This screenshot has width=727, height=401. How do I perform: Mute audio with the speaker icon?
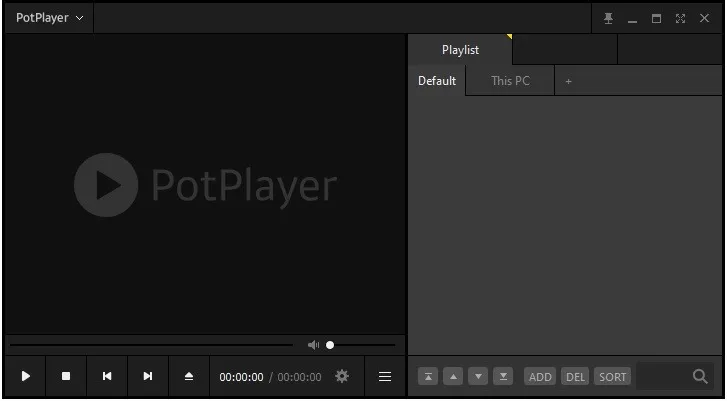[x=313, y=345]
